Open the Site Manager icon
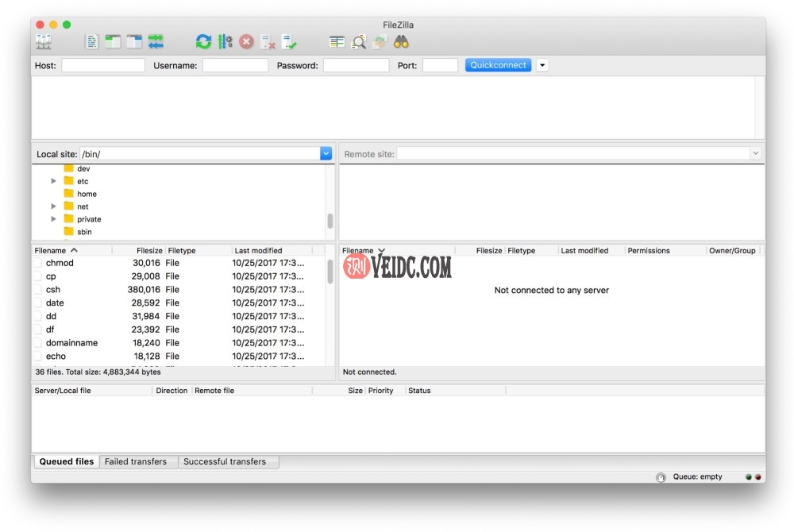The image size is (794, 532). pyautogui.click(x=44, y=42)
